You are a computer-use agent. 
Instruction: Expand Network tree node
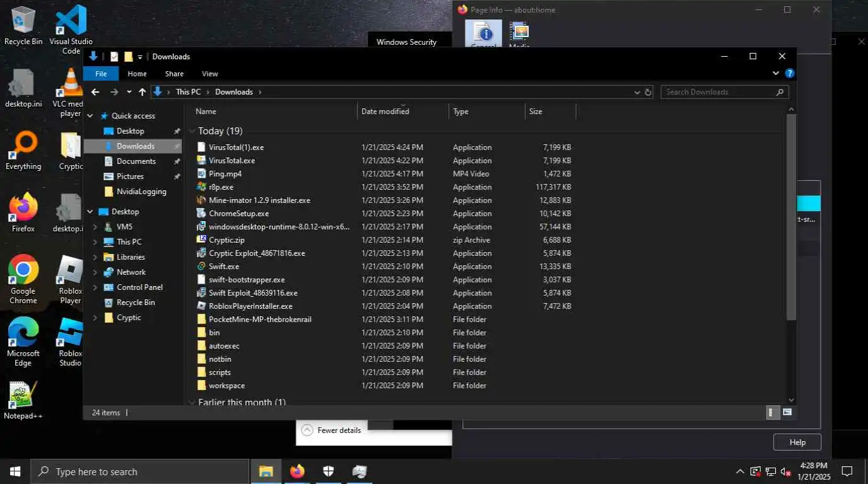tap(95, 272)
